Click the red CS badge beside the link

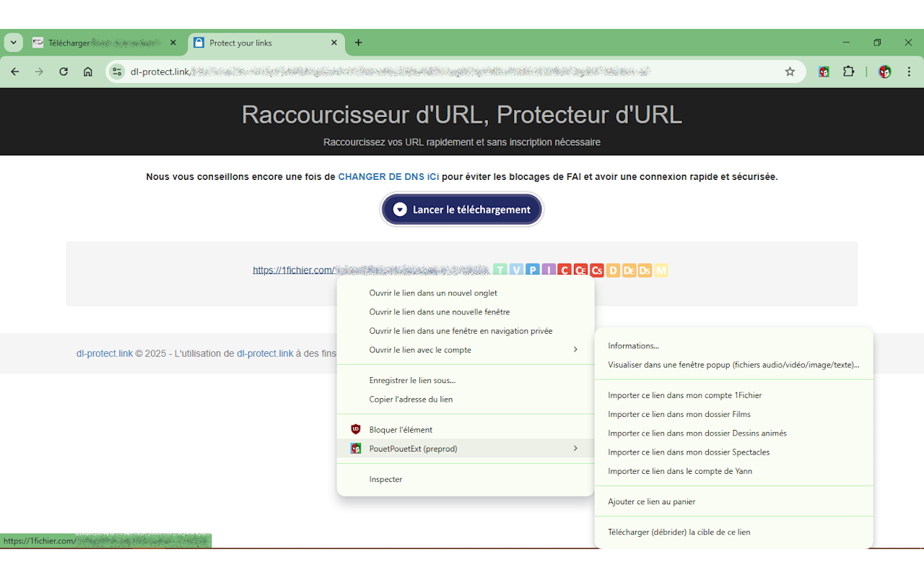tap(597, 270)
